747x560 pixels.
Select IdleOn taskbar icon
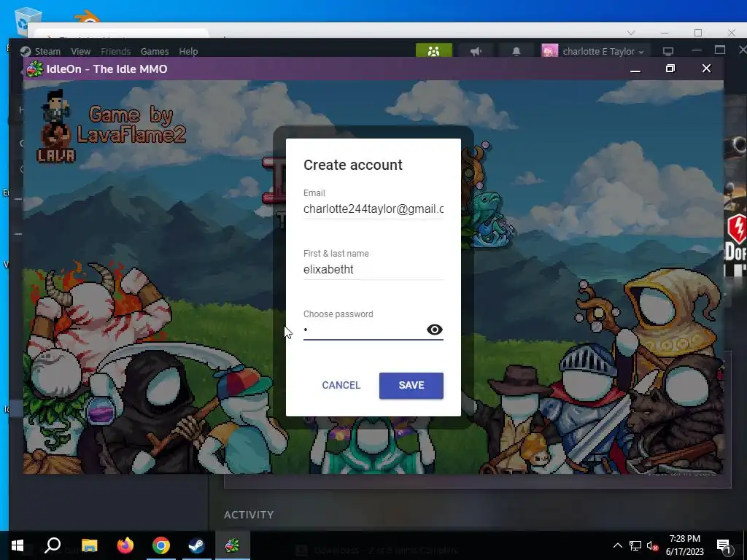pos(232,545)
